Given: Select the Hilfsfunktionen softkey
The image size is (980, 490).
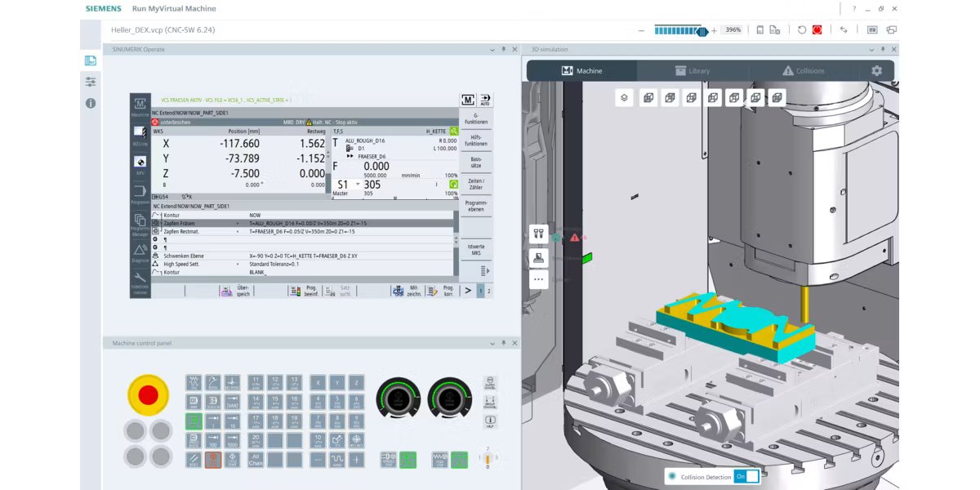Looking at the screenshot, I should (476, 140).
